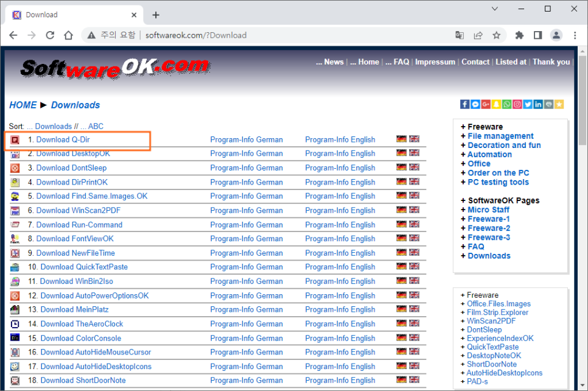The image size is (588, 391).
Task: Share via Messenger icon
Action: (x=475, y=104)
